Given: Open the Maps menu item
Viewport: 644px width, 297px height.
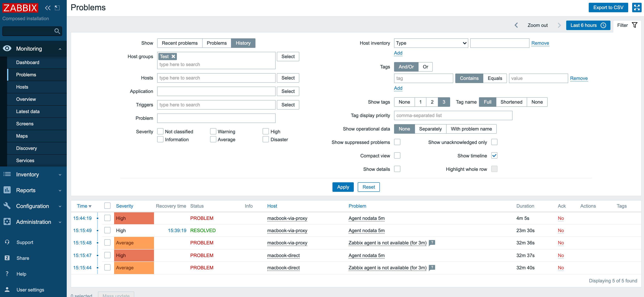Looking at the screenshot, I should tap(37, 136).
